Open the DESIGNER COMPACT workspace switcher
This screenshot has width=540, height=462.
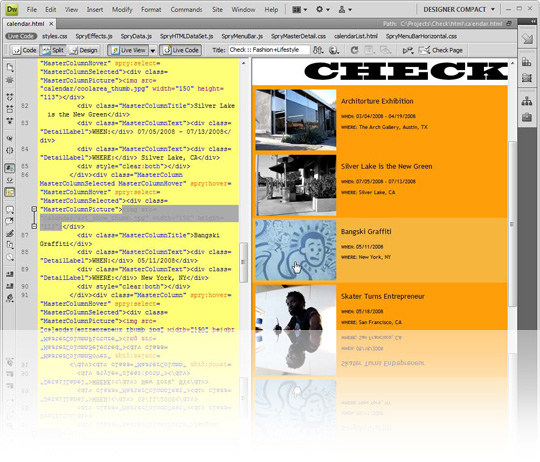459,10
